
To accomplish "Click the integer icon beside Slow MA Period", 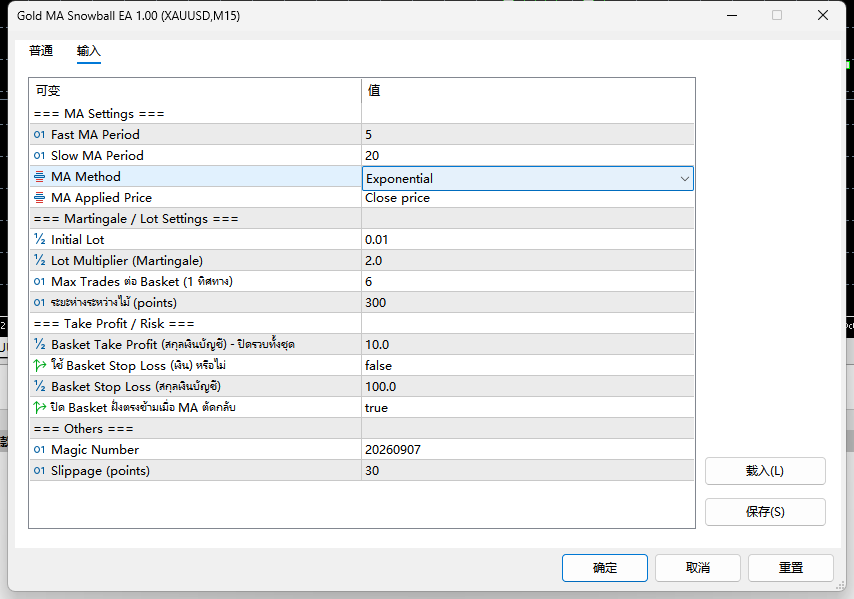I will coord(39,156).
